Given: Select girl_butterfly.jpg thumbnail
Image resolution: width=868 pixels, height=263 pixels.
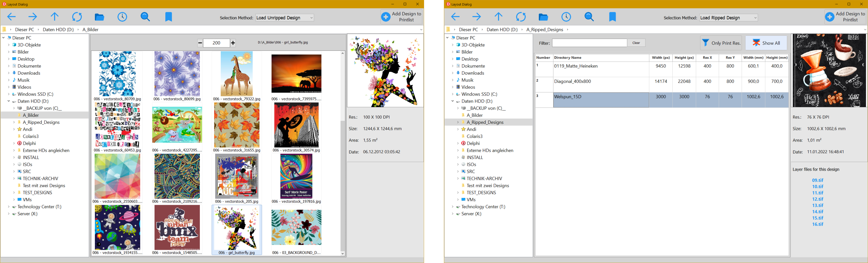Looking at the screenshot, I should point(236,230).
